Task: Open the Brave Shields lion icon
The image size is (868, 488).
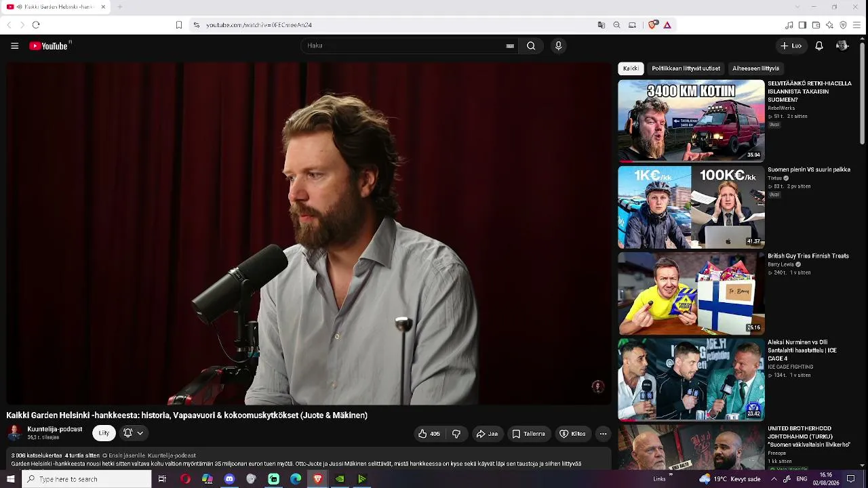Action: [652, 25]
